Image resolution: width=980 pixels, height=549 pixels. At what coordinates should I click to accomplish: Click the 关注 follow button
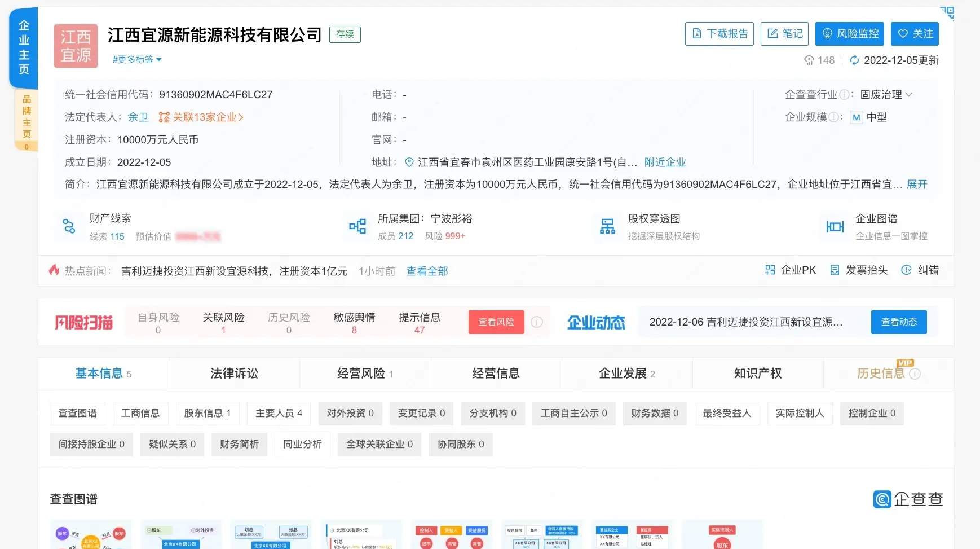[x=915, y=34]
